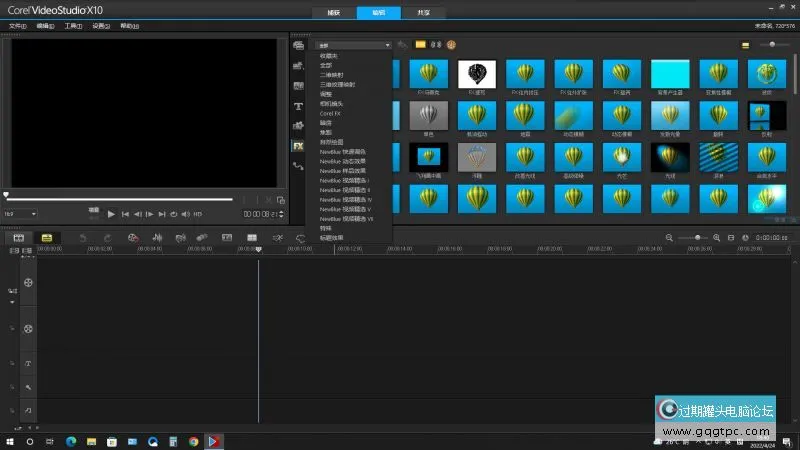Image resolution: width=800 pixels, height=450 pixels.
Task: Open the sound mixer waveform icon
Action: pyautogui.click(x=157, y=237)
